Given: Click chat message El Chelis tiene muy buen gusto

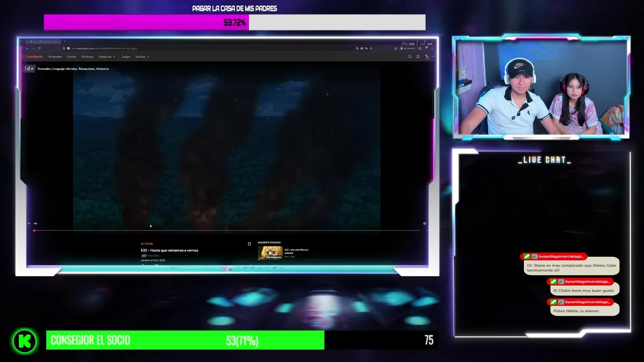Looking at the screenshot, I should tap(585, 290).
